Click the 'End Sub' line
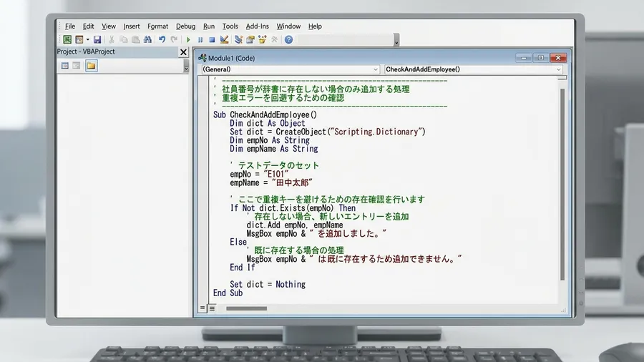This screenshot has height=362, width=644. [x=228, y=293]
